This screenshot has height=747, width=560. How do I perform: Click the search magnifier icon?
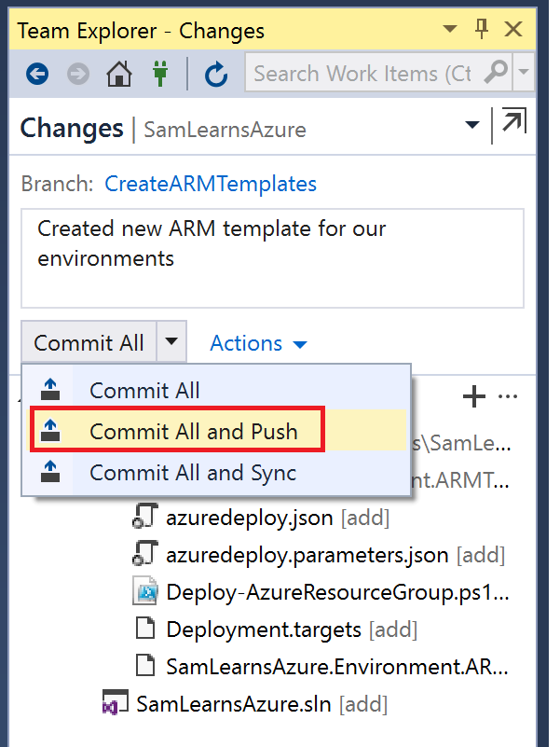498,72
